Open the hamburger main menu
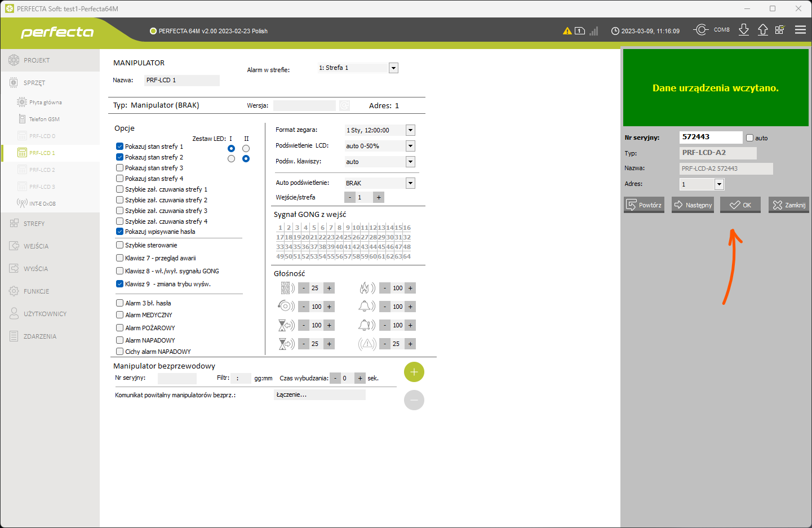The image size is (812, 528). pos(800,30)
